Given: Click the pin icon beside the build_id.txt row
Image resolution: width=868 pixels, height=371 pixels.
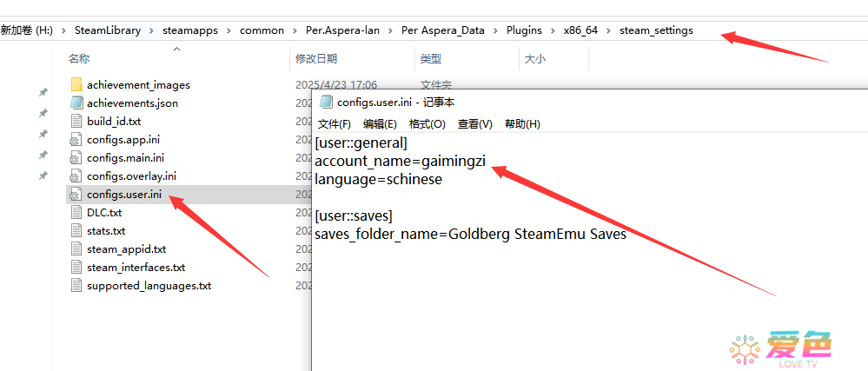Looking at the screenshot, I should point(43,134).
